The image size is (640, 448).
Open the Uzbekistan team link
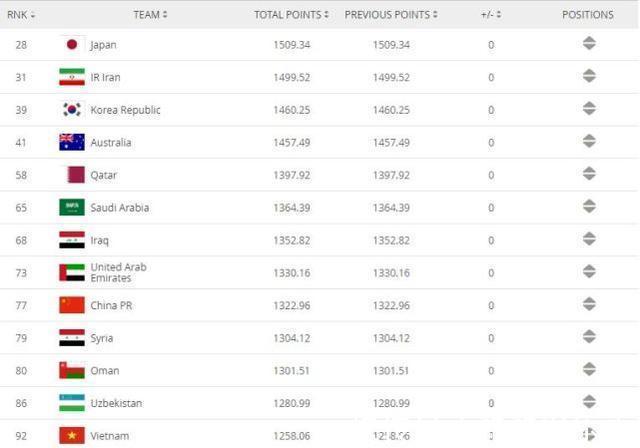(116, 403)
